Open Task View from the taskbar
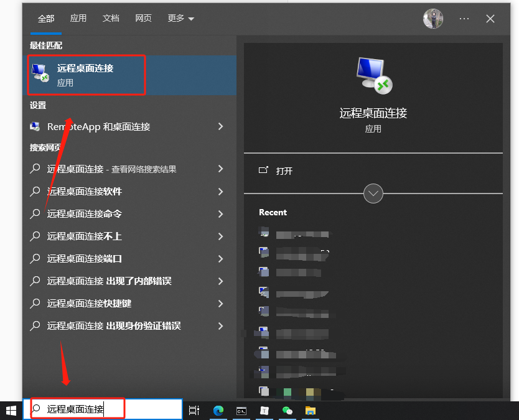The image size is (519, 420). coord(194,411)
